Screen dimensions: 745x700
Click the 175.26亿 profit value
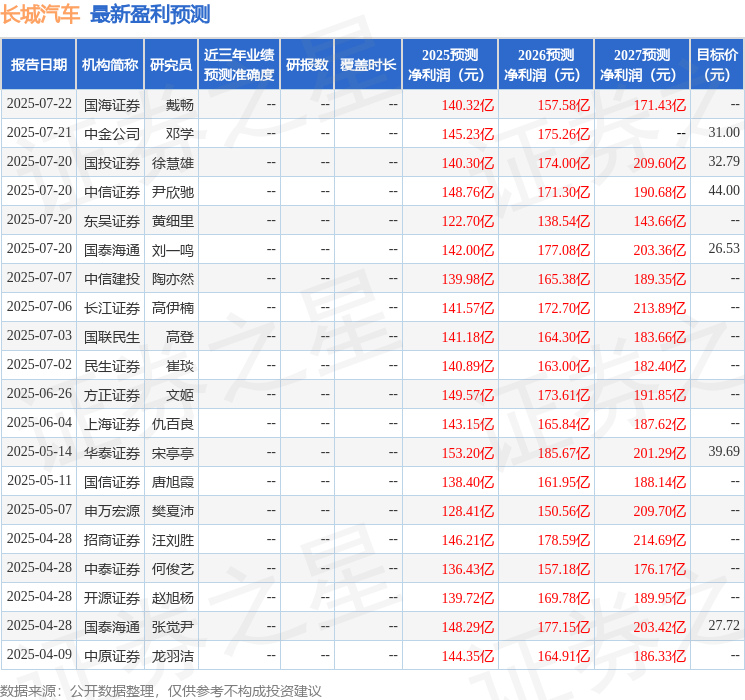(564, 134)
